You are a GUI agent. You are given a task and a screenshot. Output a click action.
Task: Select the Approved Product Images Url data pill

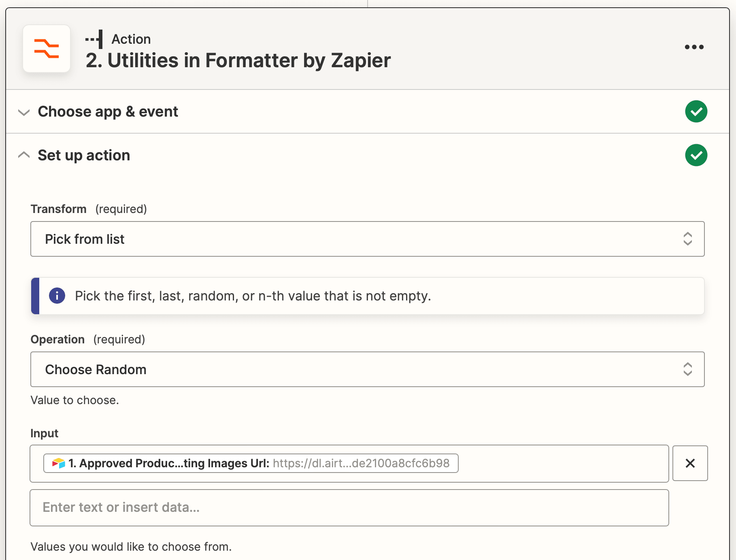(251, 463)
